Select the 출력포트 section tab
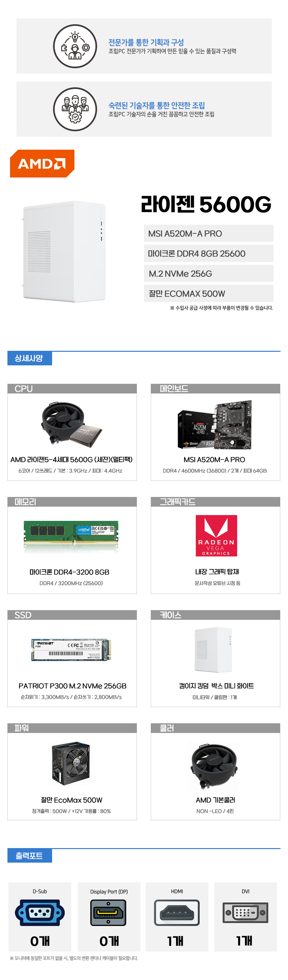The height and width of the screenshot is (980, 288). point(29,856)
